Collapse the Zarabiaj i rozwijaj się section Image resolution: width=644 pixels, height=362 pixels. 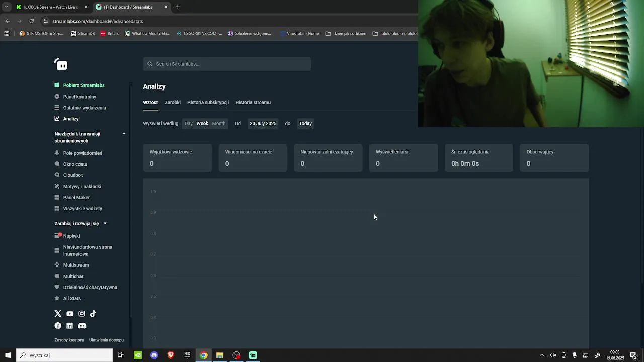point(105,223)
